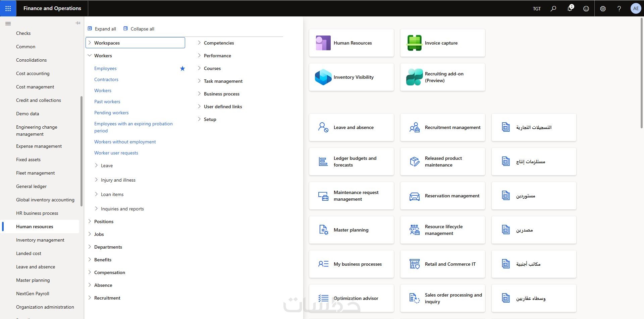Expand the Setup section
Viewport: 644px width, 319px height.
[199, 119]
